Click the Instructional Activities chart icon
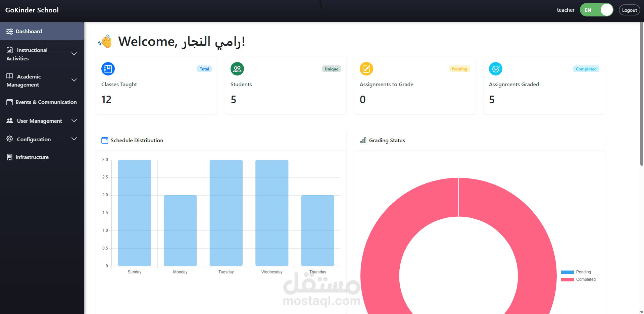 coord(10,50)
